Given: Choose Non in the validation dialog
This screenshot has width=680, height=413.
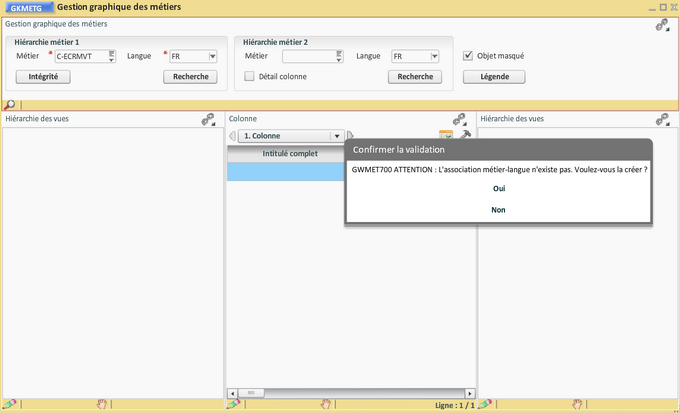Looking at the screenshot, I should click(x=499, y=210).
